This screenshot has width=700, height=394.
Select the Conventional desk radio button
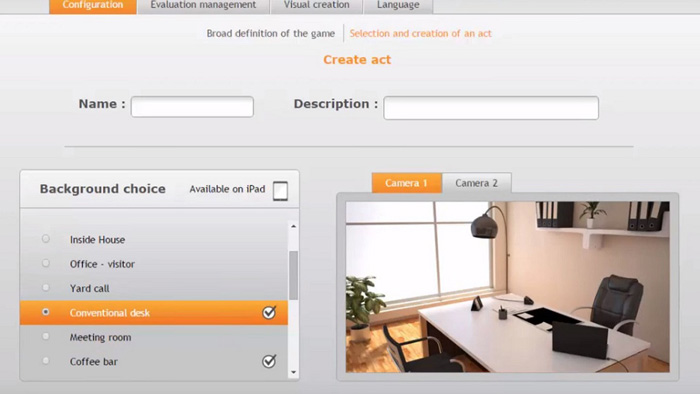pyautogui.click(x=46, y=312)
